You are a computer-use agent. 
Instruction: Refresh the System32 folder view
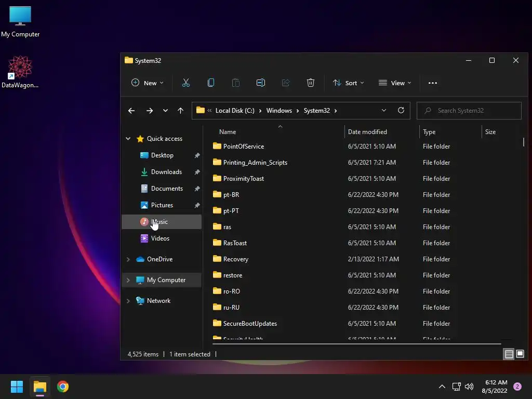(401, 110)
